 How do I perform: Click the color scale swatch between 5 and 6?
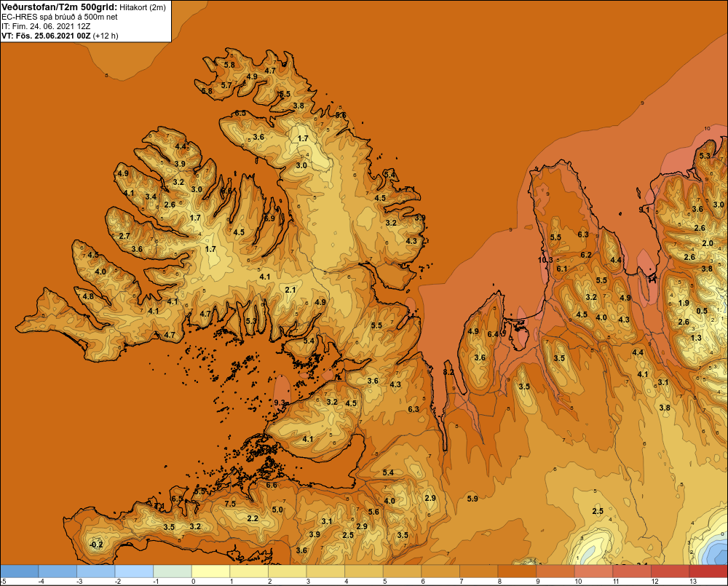pyautogui.click(x=403, y=571)
